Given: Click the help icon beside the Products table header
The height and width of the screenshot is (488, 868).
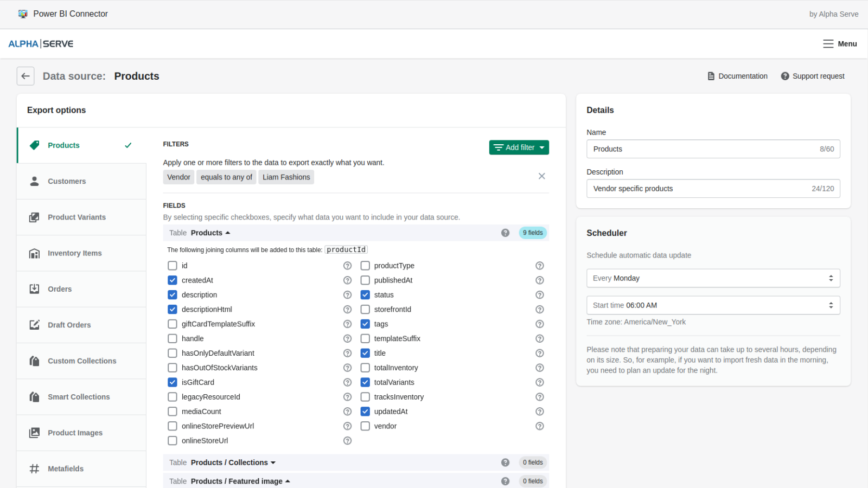Looking at the screenshot, I should [x=506, y=233].
